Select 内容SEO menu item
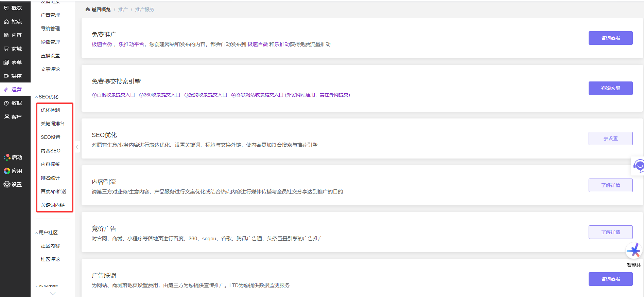The image size is (644, 297). click(51, 151)
